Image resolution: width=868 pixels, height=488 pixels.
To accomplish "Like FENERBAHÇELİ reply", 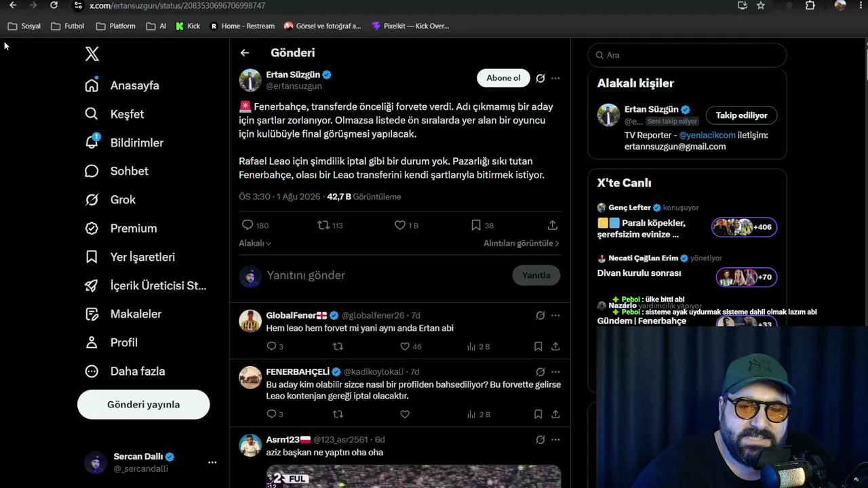I will click(x=405, y=414).
